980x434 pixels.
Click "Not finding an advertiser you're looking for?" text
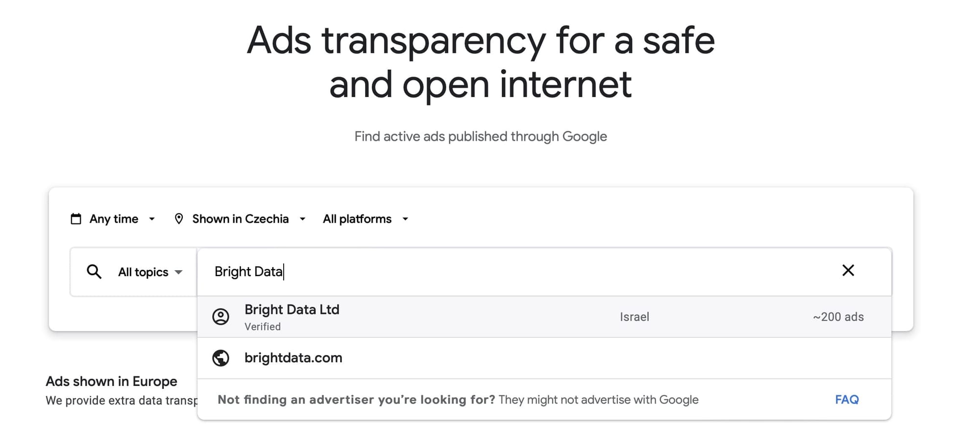pos(357,399)
